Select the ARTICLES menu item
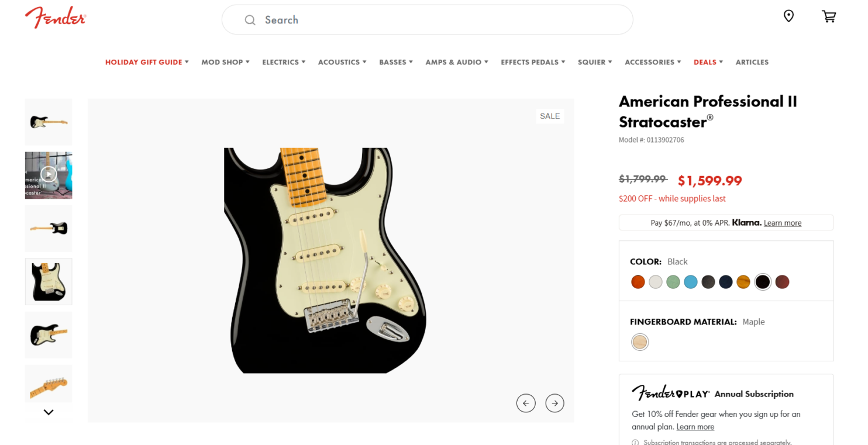 coord(752,62)
